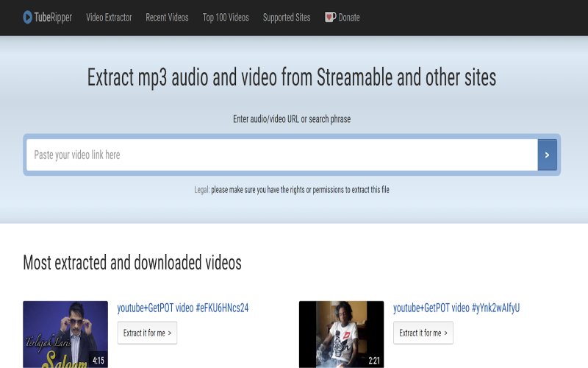Open the 2:21 video thumbnail
The width and height of the screenshot is (588, 368).
point(341,334)
